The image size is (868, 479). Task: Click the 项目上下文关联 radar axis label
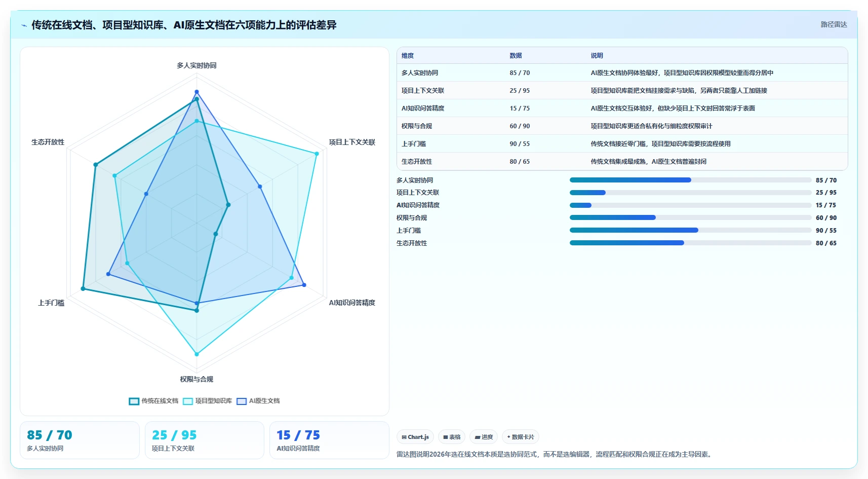pyautogui.click(x=352, y=142)
